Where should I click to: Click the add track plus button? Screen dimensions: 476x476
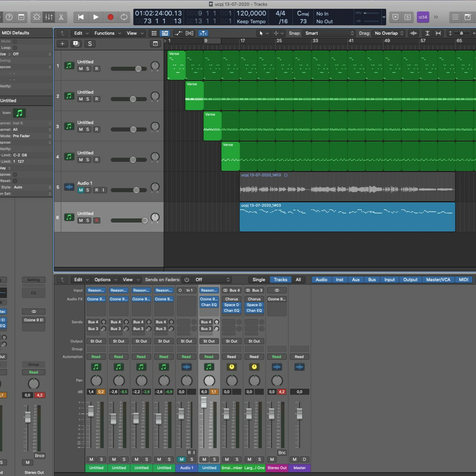(x=62, y=44)
